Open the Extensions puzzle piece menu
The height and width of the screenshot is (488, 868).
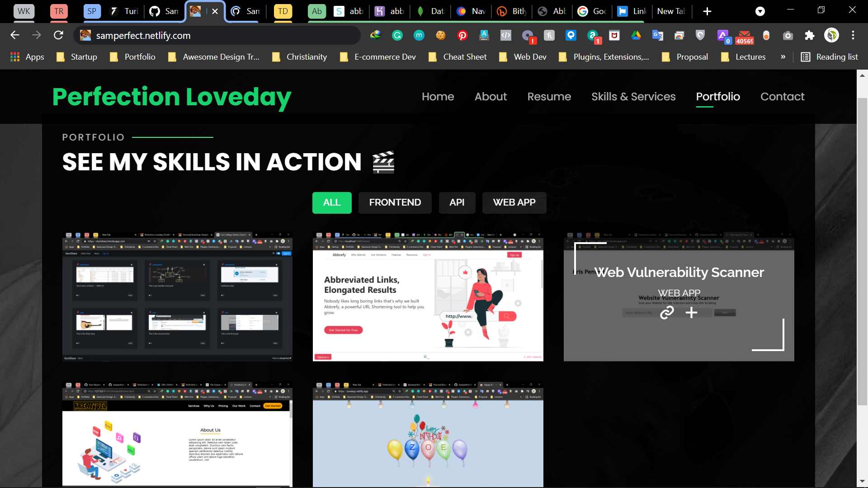click(x=810, y=35)
